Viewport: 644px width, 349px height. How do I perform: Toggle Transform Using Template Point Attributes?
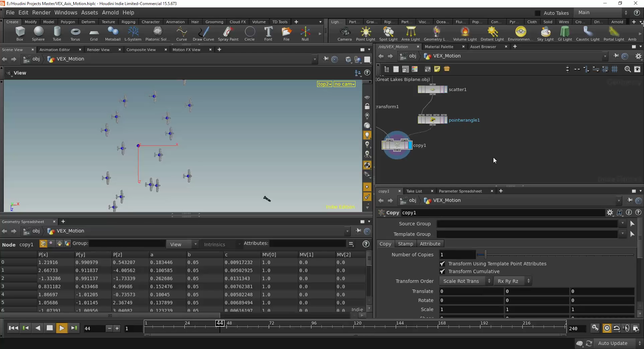tap(442, 264)
